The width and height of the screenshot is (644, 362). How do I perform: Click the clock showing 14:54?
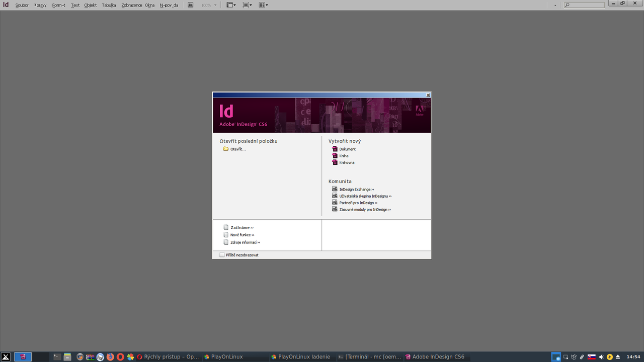click(x=633, y=357)
